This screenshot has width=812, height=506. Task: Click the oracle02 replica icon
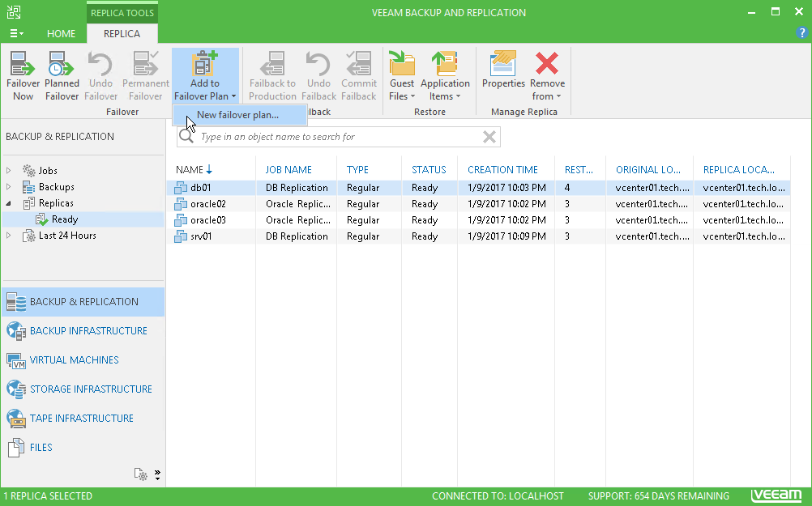click(181, 204)
